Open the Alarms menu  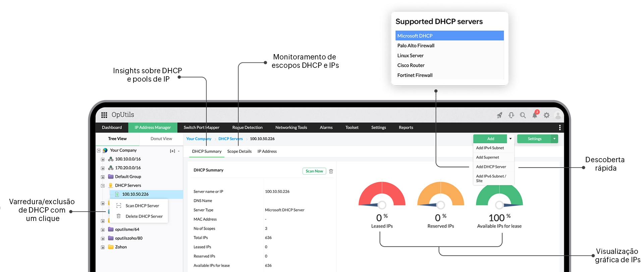pos(326,128)
